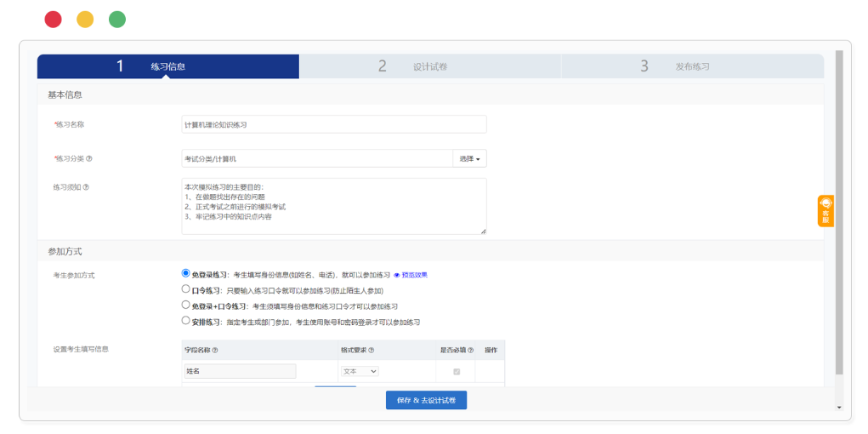Viewport: 868px width, 434px height.
Task: Pick the 安排练习 radio option
Action: 186,321
